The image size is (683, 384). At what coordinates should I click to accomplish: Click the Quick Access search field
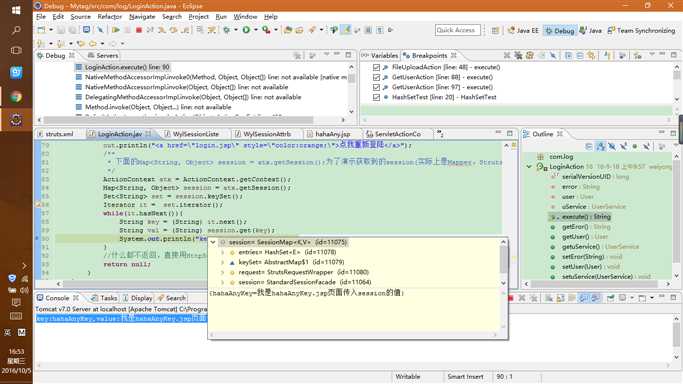(457, 30)
